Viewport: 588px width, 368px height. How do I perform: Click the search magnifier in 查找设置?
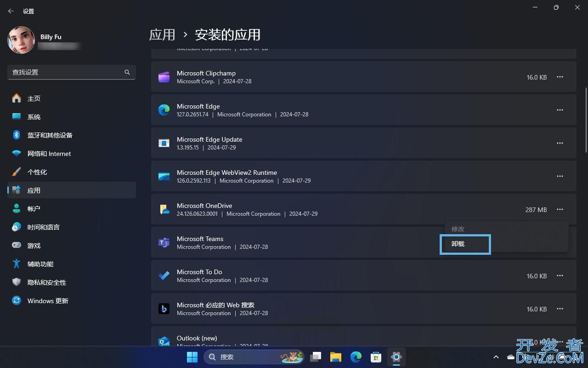point(127,72)
